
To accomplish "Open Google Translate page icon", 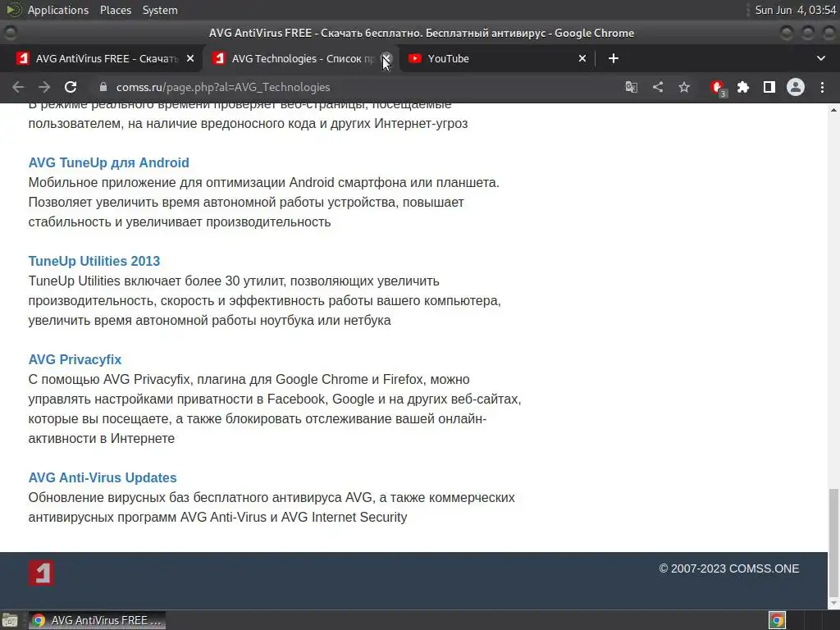I will pyautogui.click(x=631, y=87).
